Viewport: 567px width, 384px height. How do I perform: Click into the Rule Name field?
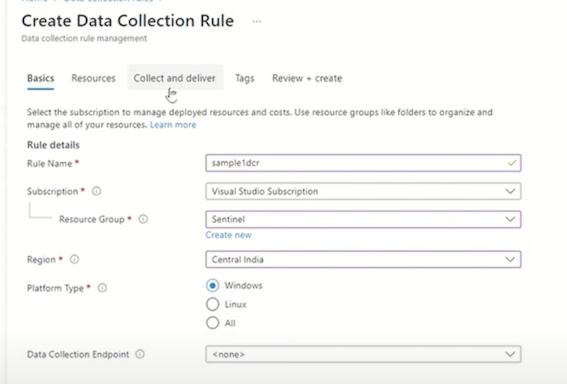click(363, 163)
